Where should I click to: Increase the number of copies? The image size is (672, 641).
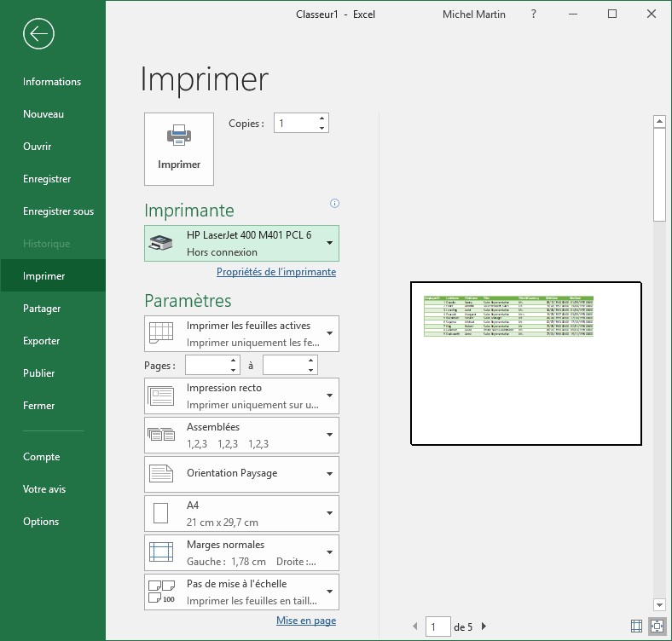[322, 118]
